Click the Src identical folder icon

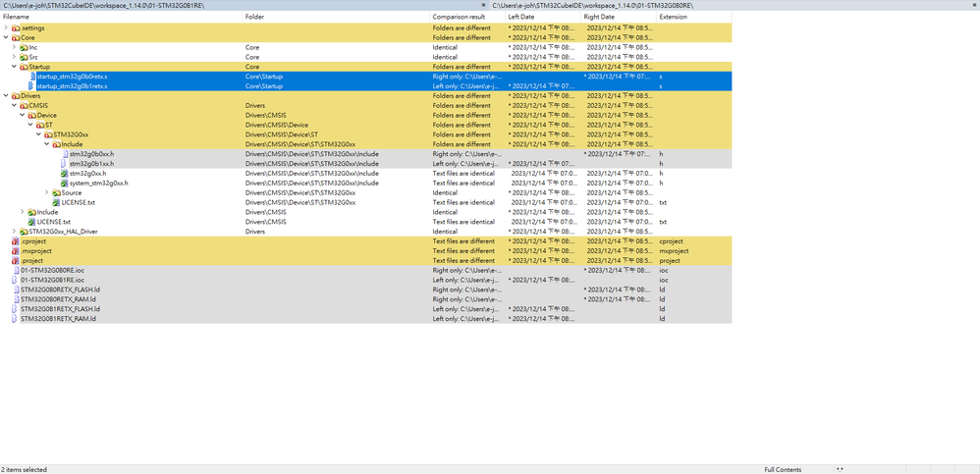click(x=24, y=57)
